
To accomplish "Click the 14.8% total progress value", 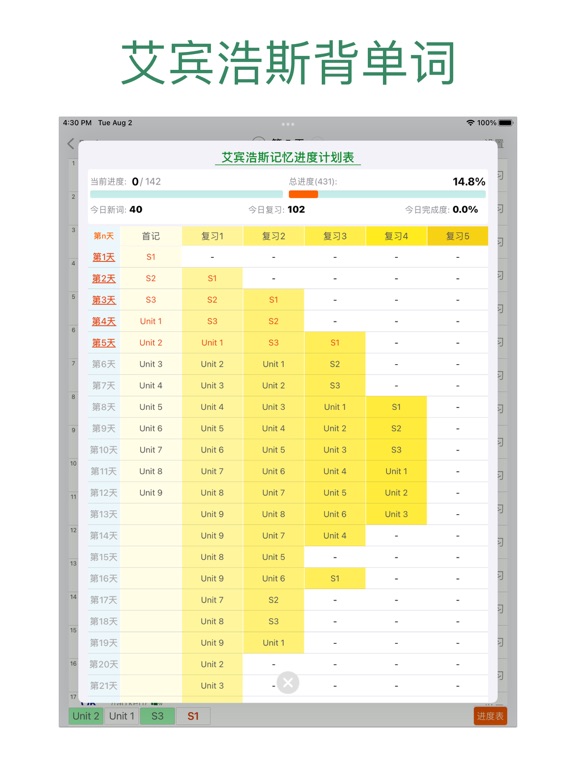I will (469, 182).
